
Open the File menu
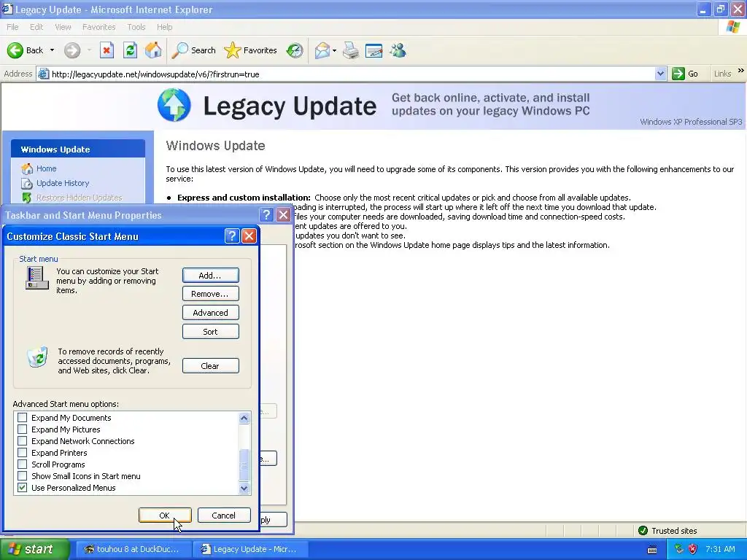coord(12,27)
